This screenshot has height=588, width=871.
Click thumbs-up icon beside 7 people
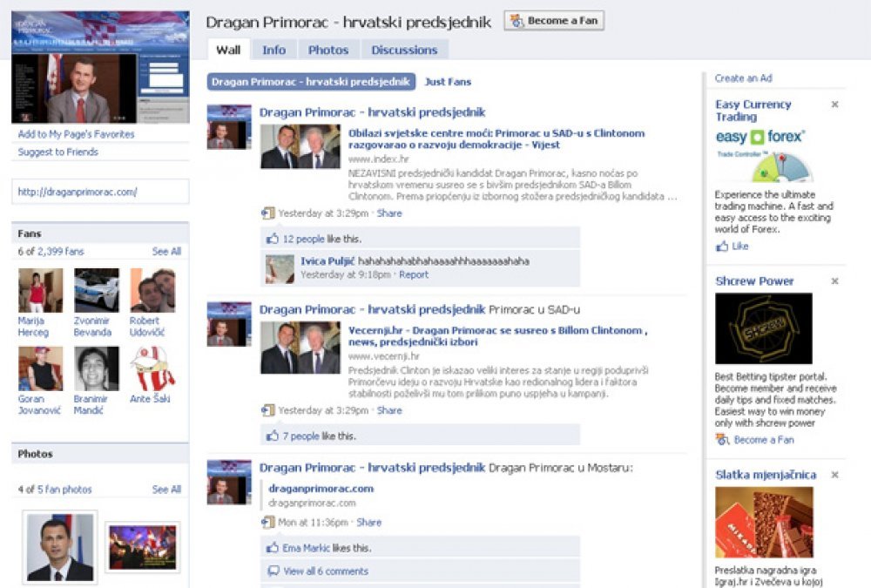pyautogui.click(x=272, y=436)
